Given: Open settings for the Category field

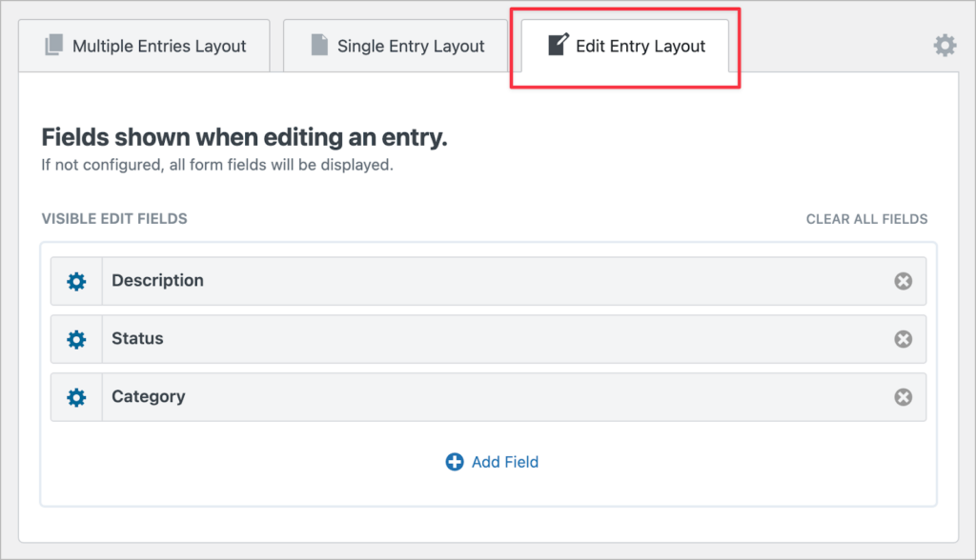Looking at the screenshot, I should [76, 397].
